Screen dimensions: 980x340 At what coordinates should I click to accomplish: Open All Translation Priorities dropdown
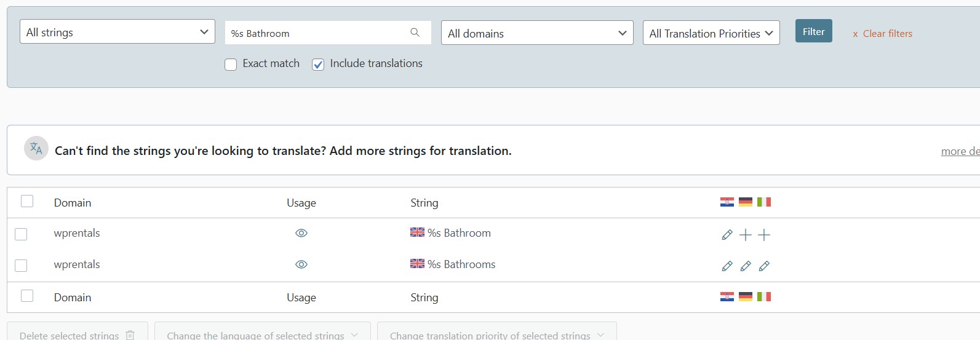711,33
